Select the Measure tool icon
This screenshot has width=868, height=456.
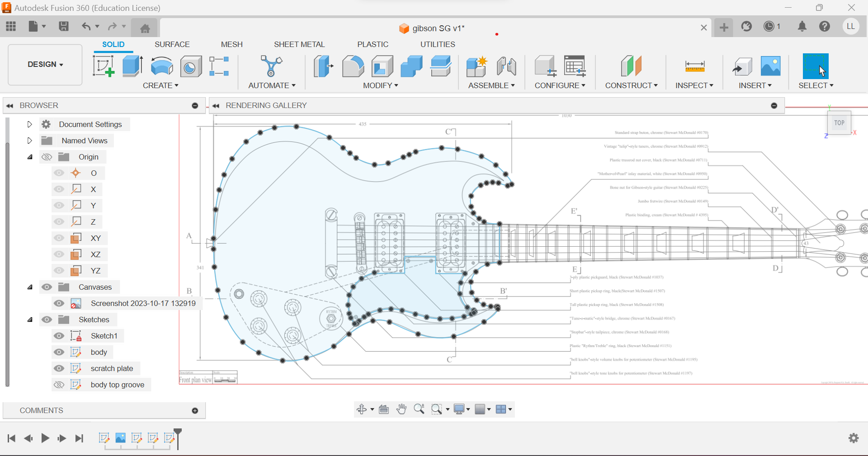coord(695,66)
